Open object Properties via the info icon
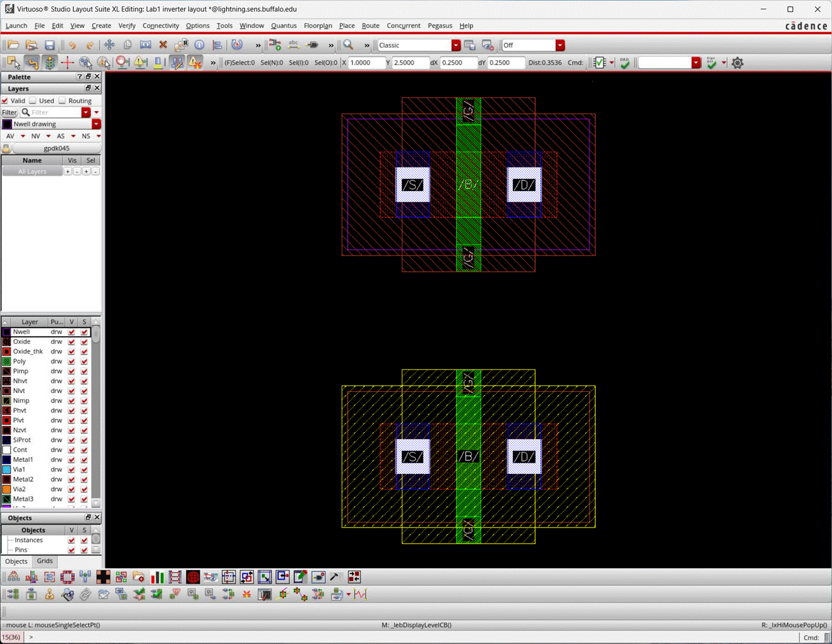Viewport: 832px width, 644px height. [199, 46]
